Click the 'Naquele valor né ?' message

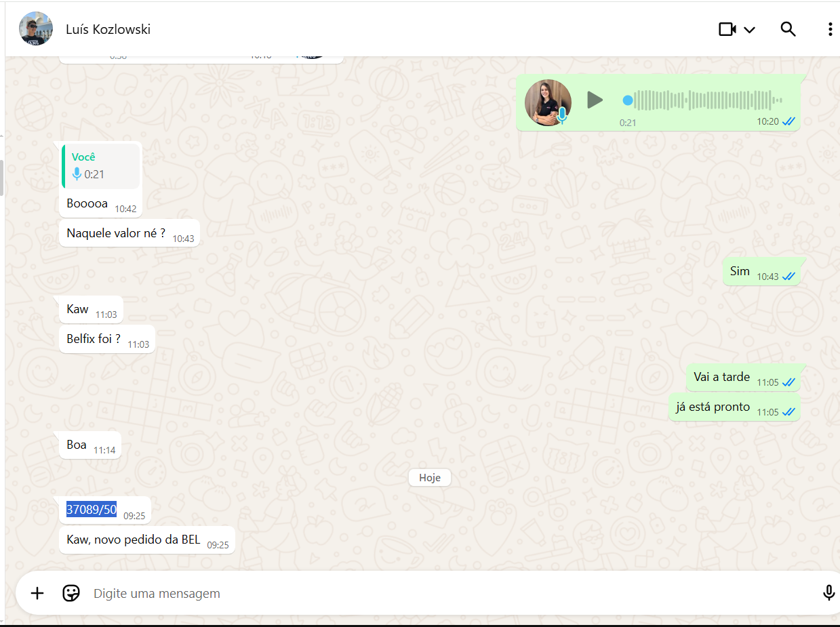tap(116, 233)
